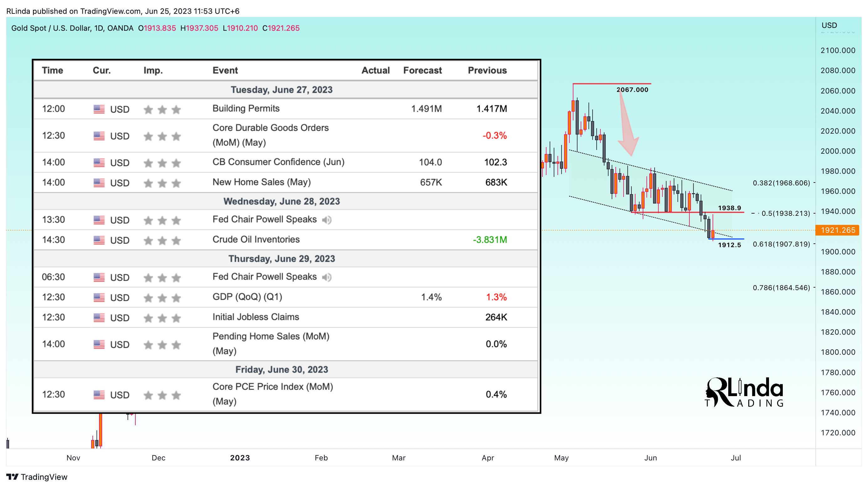Click CB Consumer Confidence (Jun) event

click(x=278, y=162)
